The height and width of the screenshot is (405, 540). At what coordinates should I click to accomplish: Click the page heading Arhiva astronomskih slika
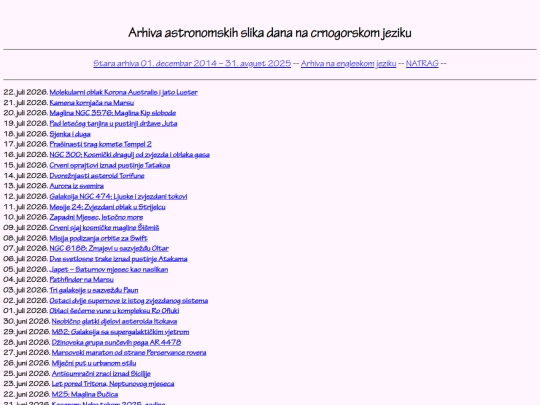coord(270,33)
